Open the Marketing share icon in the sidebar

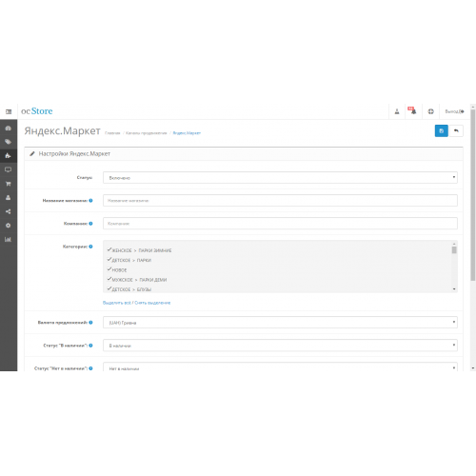click(x=9, y=211)
